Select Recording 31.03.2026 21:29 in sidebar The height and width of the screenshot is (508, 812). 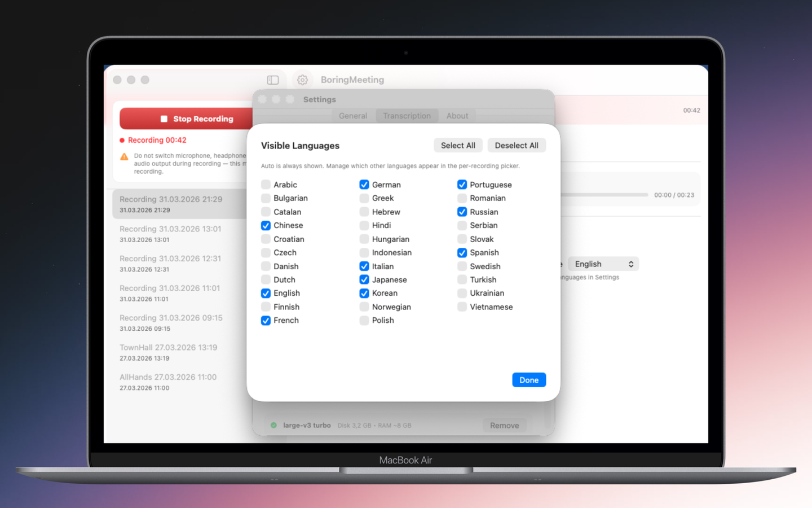point(180,204)
